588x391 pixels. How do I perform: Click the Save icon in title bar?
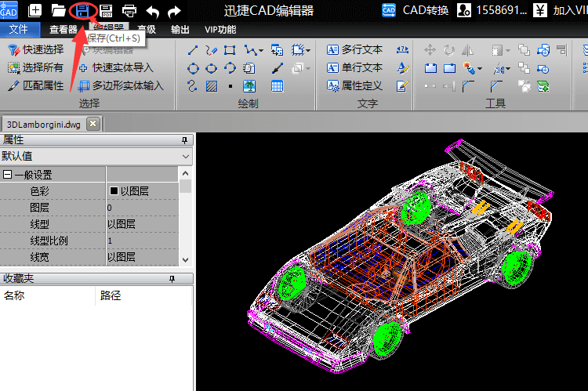(x=82, y=11)
